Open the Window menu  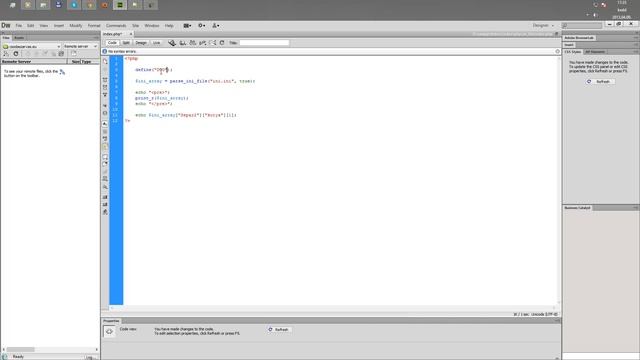[152, 26]
